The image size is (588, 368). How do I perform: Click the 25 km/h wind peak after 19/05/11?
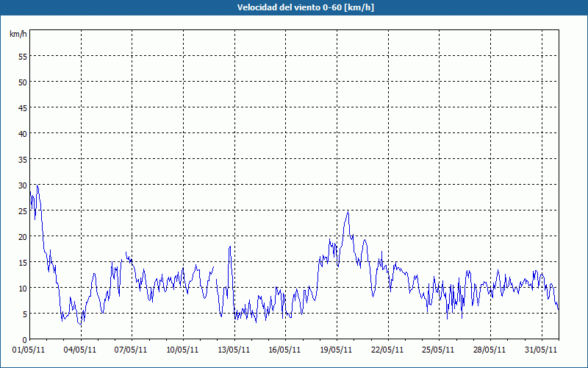[348, 212]
